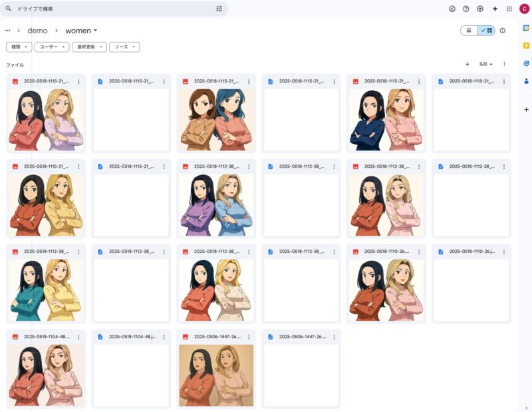
Task: Click the ユーザー filter chip
Action: (x=52, y=47)
